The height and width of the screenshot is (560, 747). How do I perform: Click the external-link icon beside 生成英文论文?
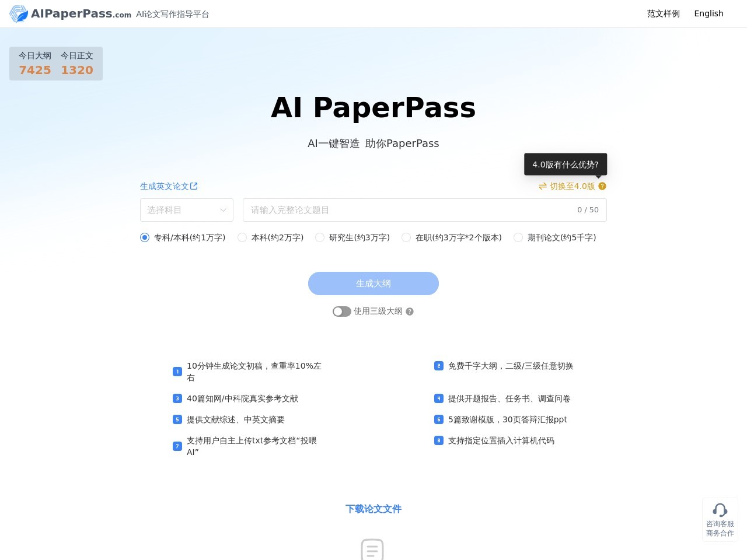click(194, 186)
